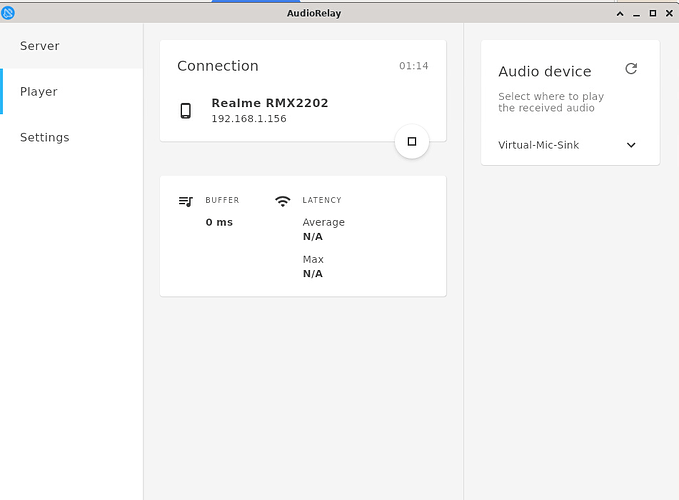Stop the connection with the square button

tap(412, 142)
